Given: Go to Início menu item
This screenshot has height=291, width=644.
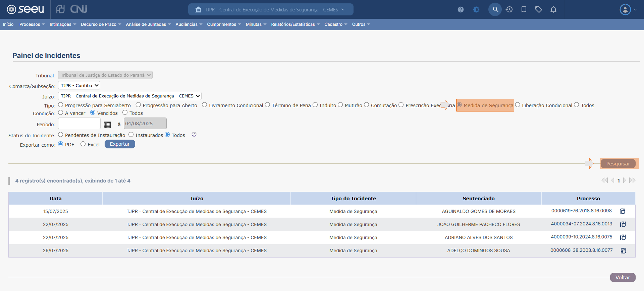Looking at the screenshot, I should [x=8, y=24].
